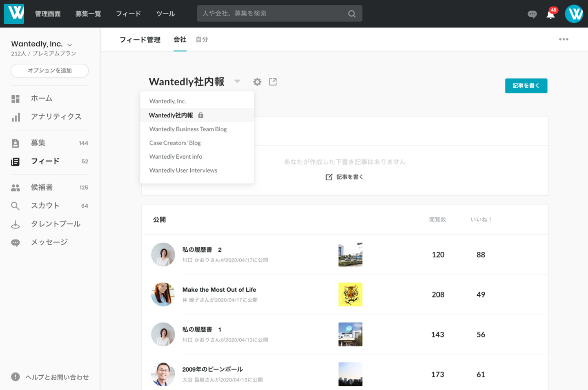This screenshot has width=588, height=390.
Task: Click the メッセージ speech bubble icon
Action: coord(16,243)
